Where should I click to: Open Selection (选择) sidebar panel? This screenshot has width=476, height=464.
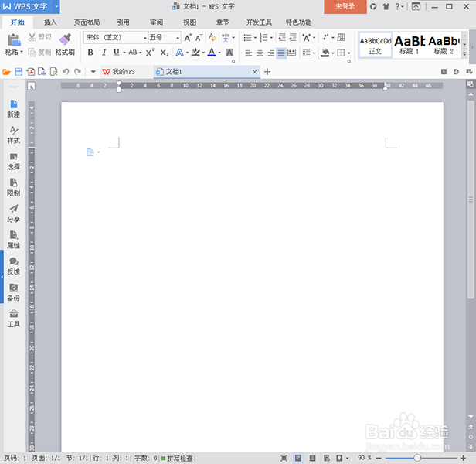coord(14,161)
